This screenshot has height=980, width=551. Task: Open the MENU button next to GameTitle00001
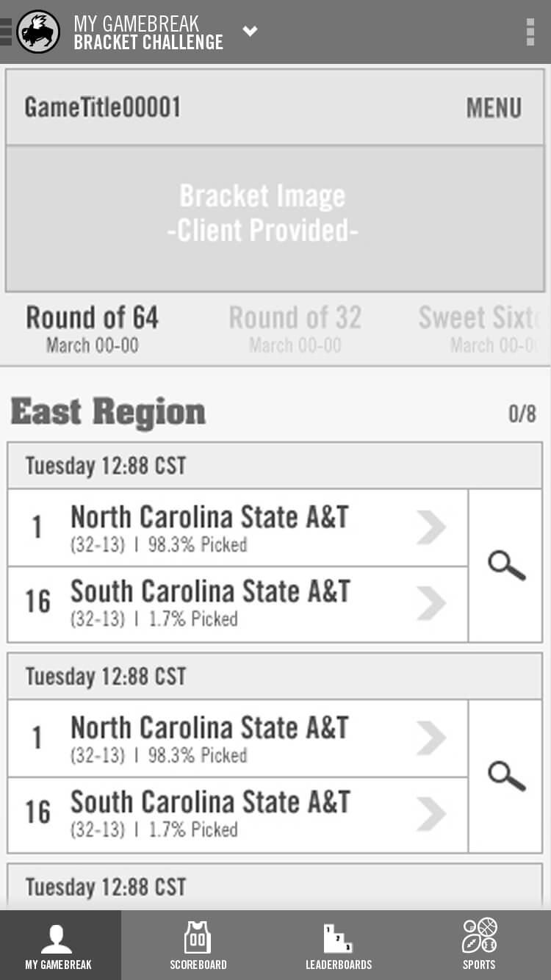click(x=494, y=108)
